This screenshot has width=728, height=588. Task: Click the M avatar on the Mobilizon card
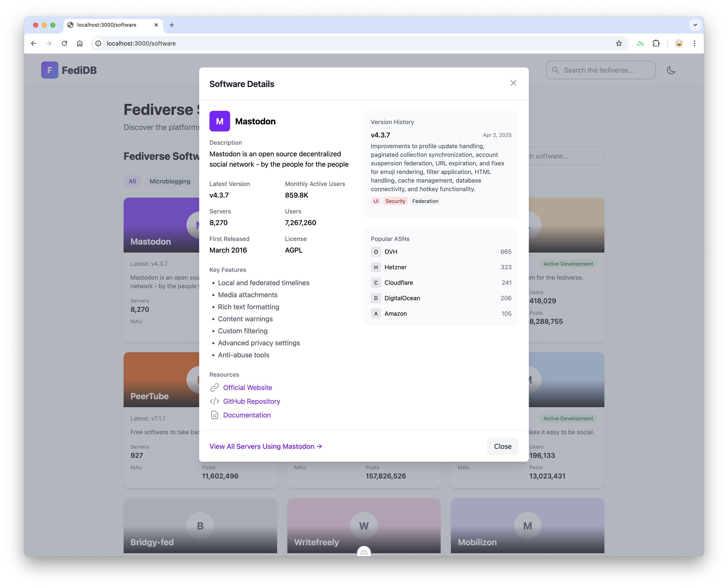click(527, 525)
